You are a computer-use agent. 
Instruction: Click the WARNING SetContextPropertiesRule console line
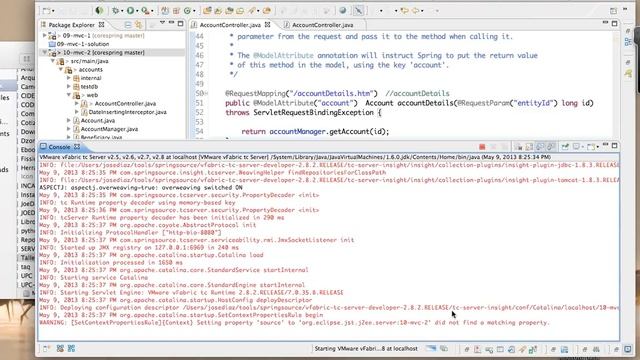(x=294, y=323)
